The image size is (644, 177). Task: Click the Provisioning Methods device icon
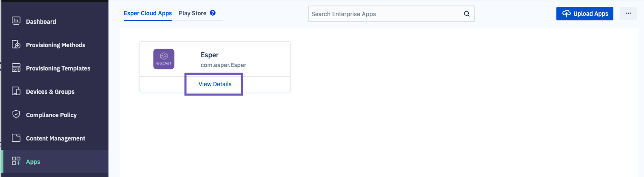click(x=16, y=45)
